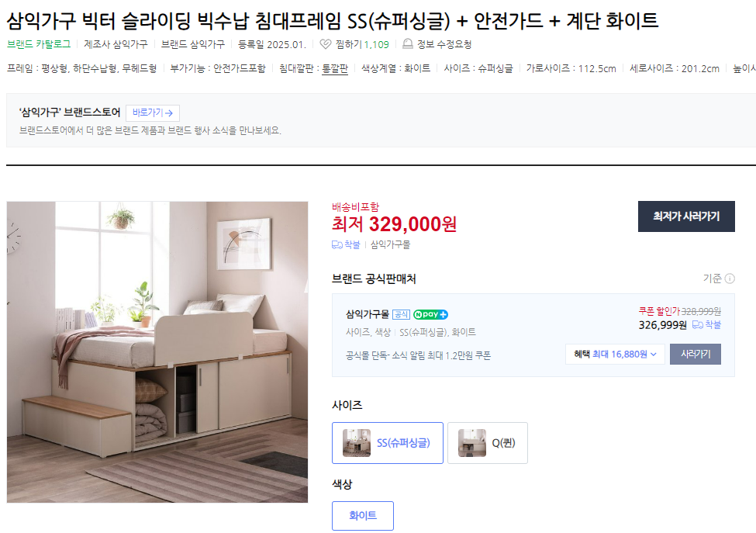The width and height of the screenshot is (756, 533).
Task: Choose the 화이트 color option
Action: [363, 516]
